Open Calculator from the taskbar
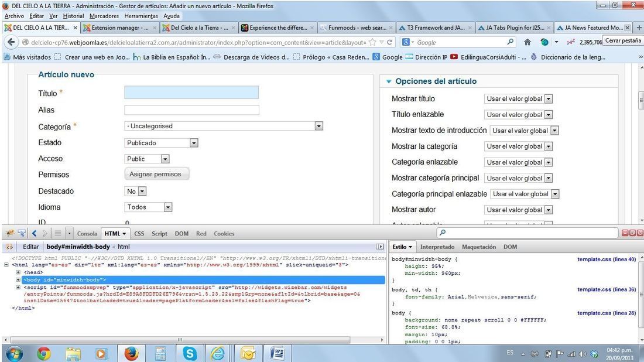 tap(160, 353)
